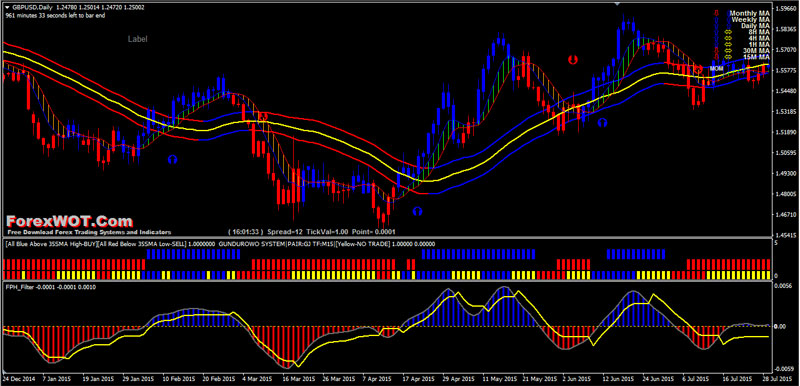Select red sell arrow beside the MOM label
800x386 pixels.
tap(698, 69)
